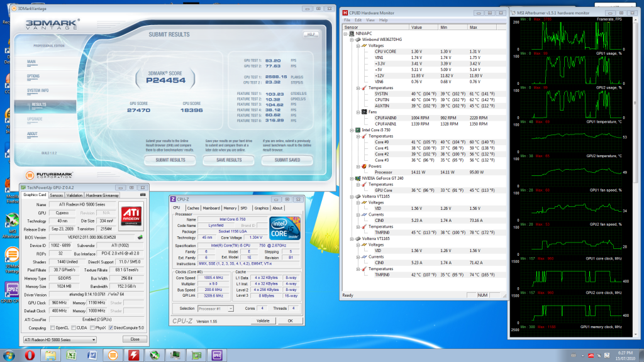Switch to the purple CPU-Z taskbar icon
The width and height of the screenshot is (644, 362).
click(x=217, y=355)
